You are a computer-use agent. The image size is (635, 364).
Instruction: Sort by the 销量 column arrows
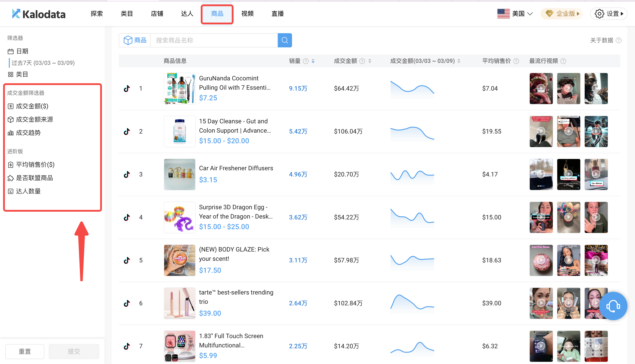[313, 61]
